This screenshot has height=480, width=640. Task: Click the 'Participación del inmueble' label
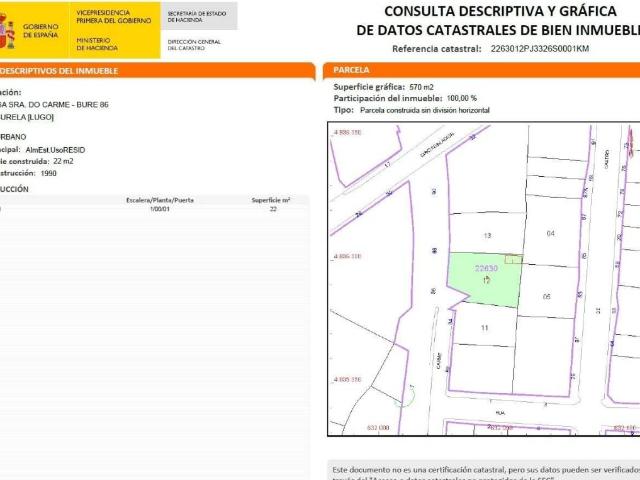pos(388,98)
